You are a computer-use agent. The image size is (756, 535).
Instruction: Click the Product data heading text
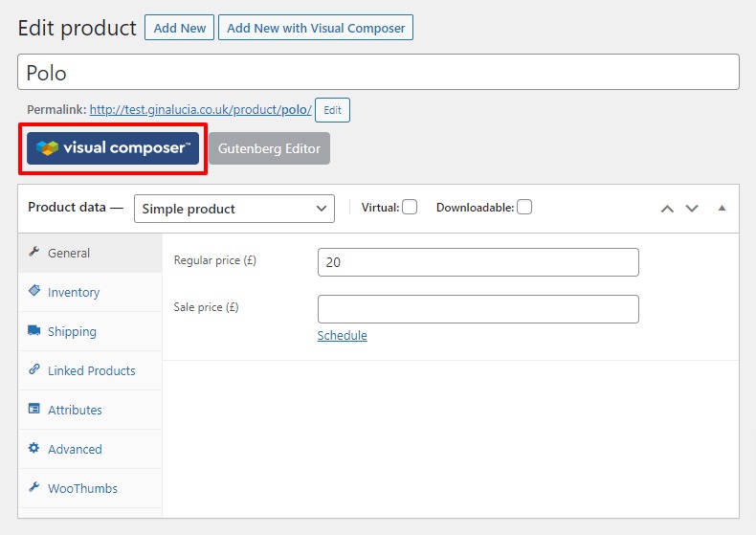point(76,208)
